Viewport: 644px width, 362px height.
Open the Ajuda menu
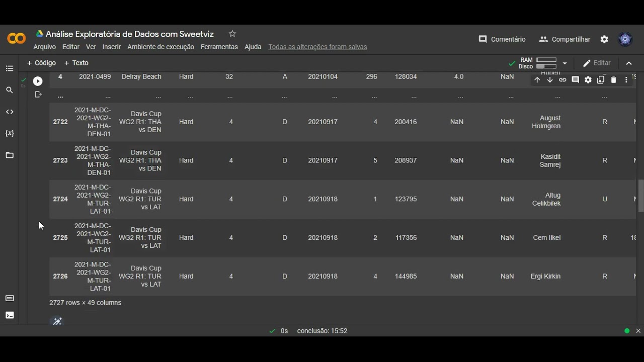[x=253, y=47]
